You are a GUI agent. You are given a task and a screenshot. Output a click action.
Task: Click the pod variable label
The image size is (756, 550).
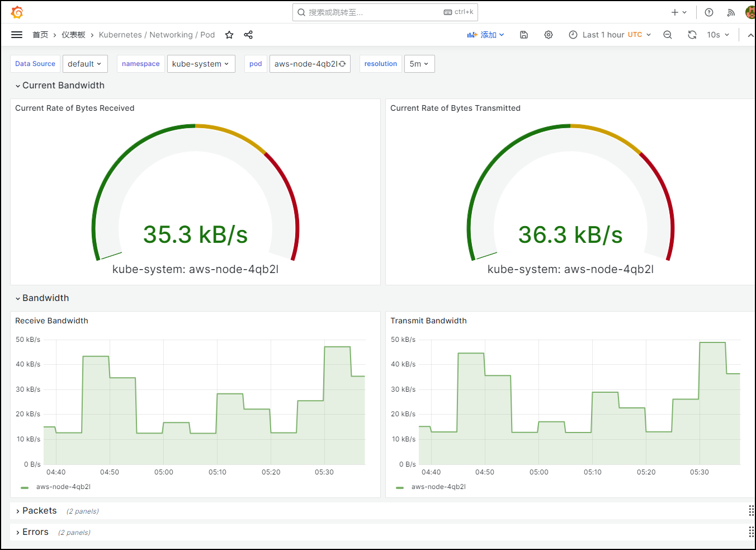point(256,64)
